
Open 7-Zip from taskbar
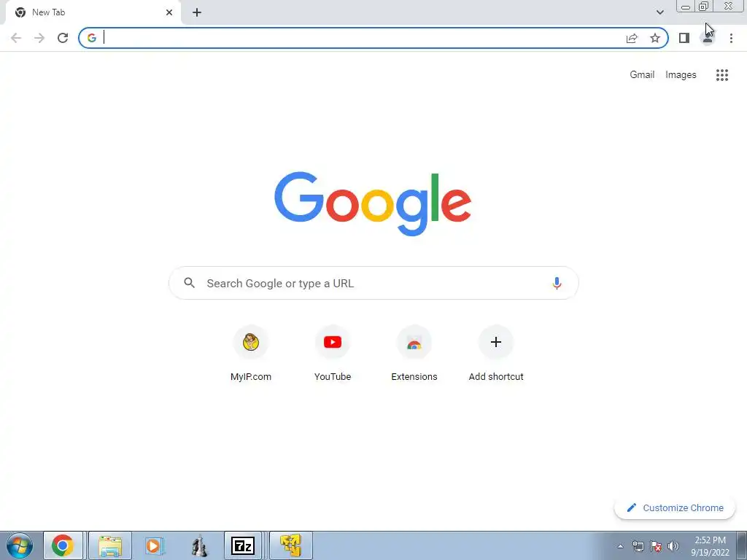243,545
